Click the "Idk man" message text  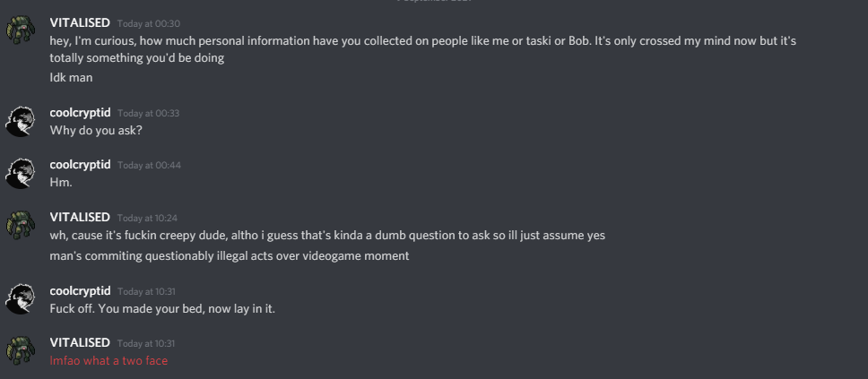click(x=72, y=78)
